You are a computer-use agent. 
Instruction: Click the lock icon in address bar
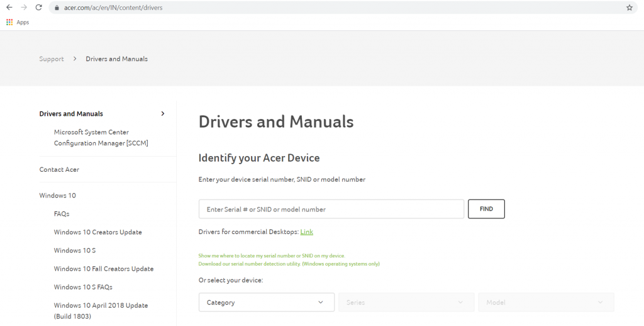57,8
